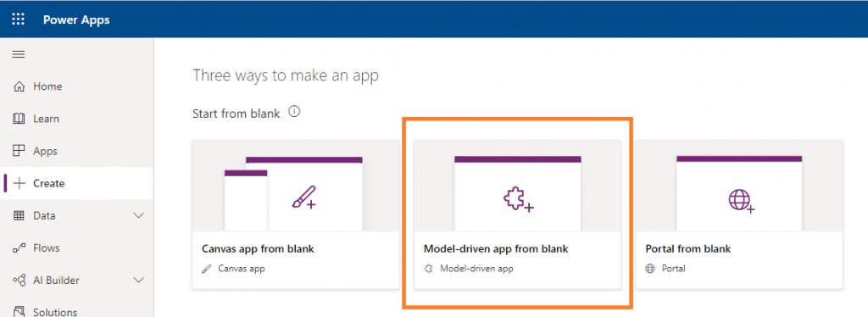Click the small globe icon next to Portal
Viewport: 868px width, 317px height.
point(650,269)
